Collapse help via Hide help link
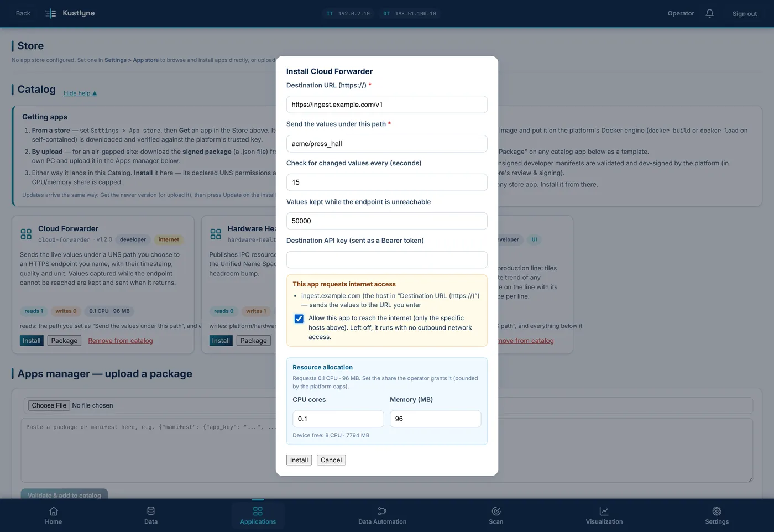Viewport: 774px width, 532px height. [80, 93]
